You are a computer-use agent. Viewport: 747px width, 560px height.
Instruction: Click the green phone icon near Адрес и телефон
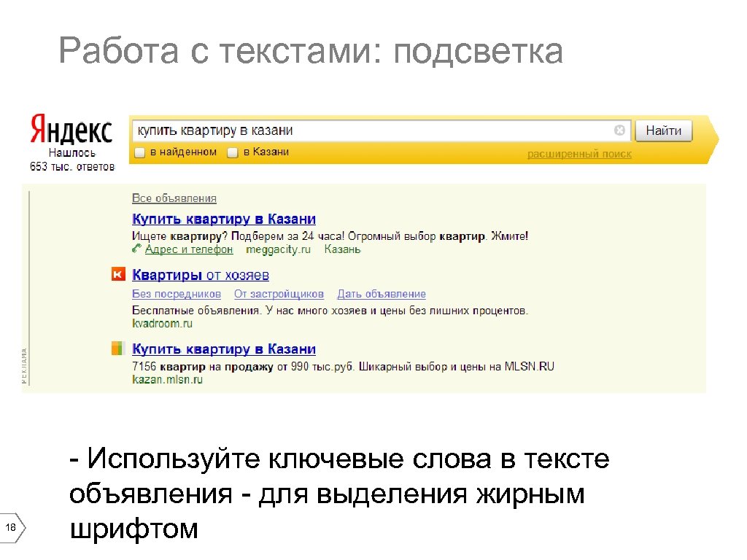(136, 248)
